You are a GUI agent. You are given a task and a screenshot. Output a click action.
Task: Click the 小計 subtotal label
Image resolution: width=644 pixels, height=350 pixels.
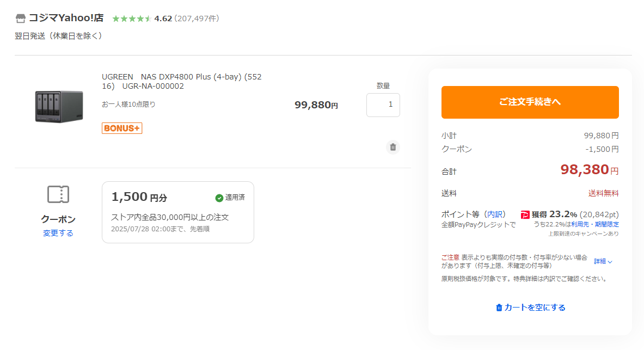click(449, 136)
